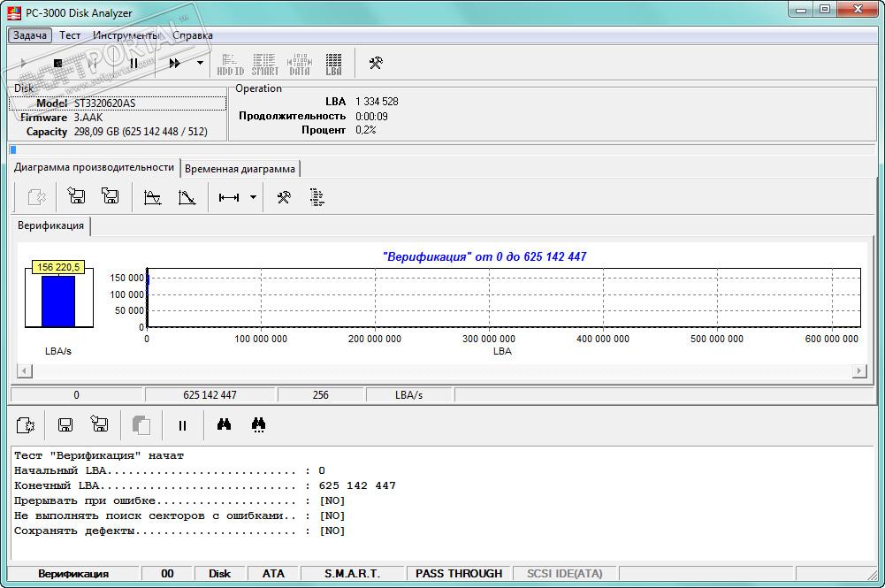Save the log with floppy disk icon
Image resolution: width=885 pixels, height=588 pixels.
coord(65,425)
